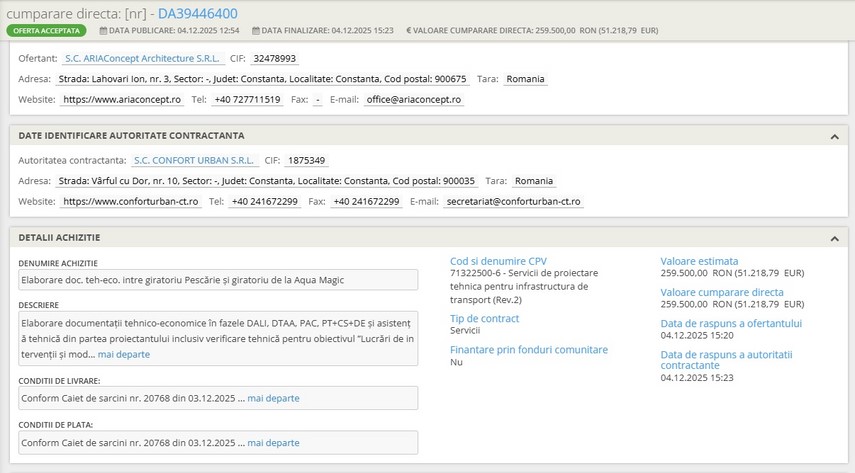The height and width of the screenshot is (473, 855).
Task: Click the green Oferta Acceptata status badge
Action: [46, 31]
